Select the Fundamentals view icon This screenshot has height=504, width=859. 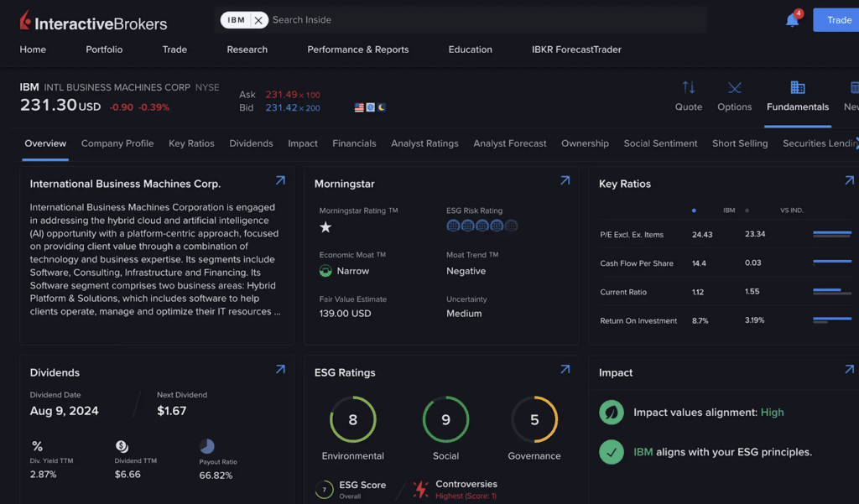(x=798, y=88)
